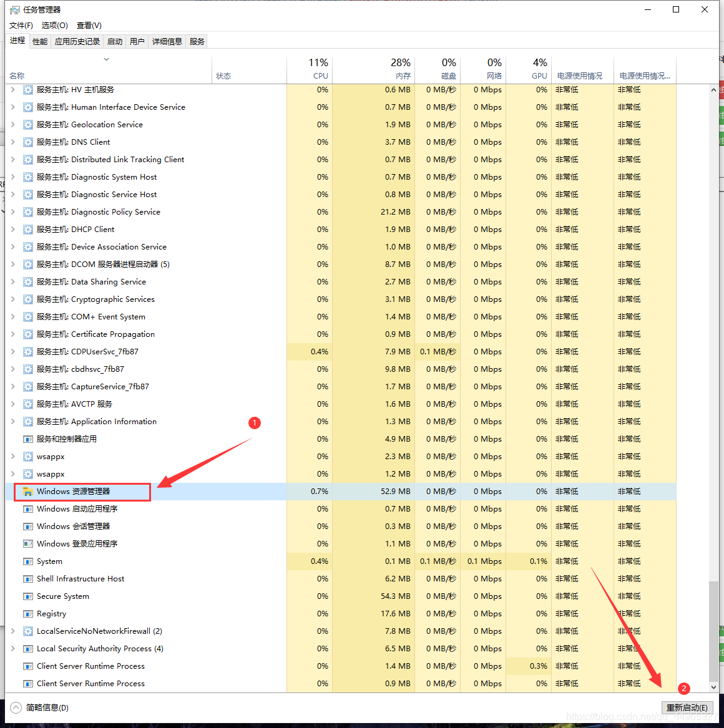The image size is (724, 728).
Task: Click the Windows 启动应用程序 icon
Action: click(28, 509)
